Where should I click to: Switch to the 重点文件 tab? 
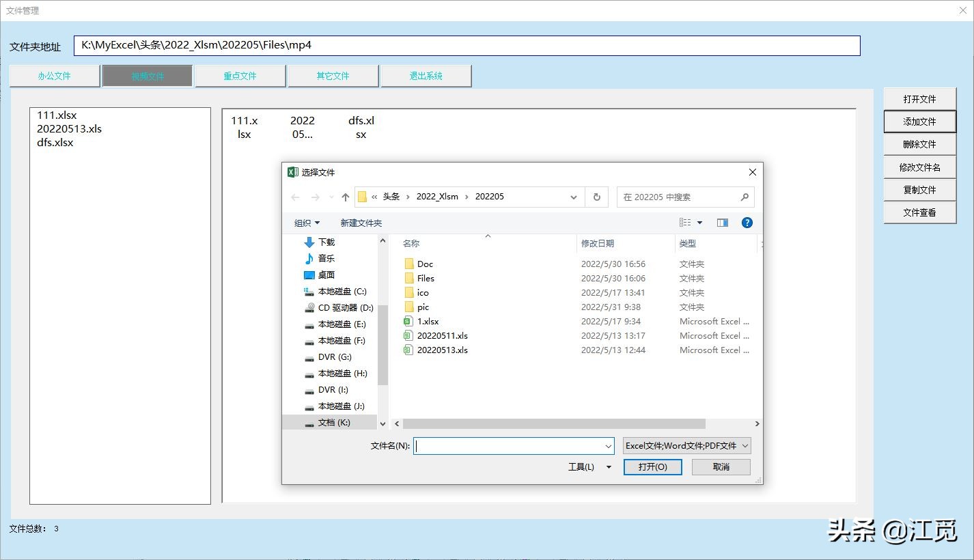point(240,76)
